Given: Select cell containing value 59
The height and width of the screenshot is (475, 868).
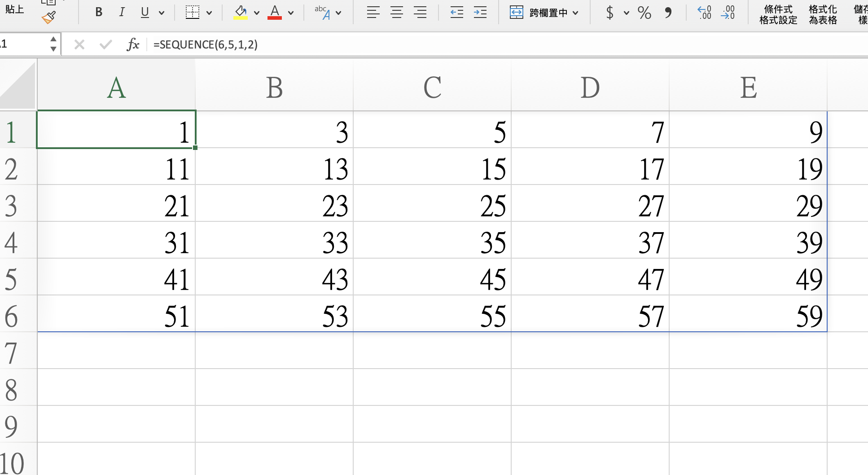Looking at the screenshot, I should click(x=748, y=314).
